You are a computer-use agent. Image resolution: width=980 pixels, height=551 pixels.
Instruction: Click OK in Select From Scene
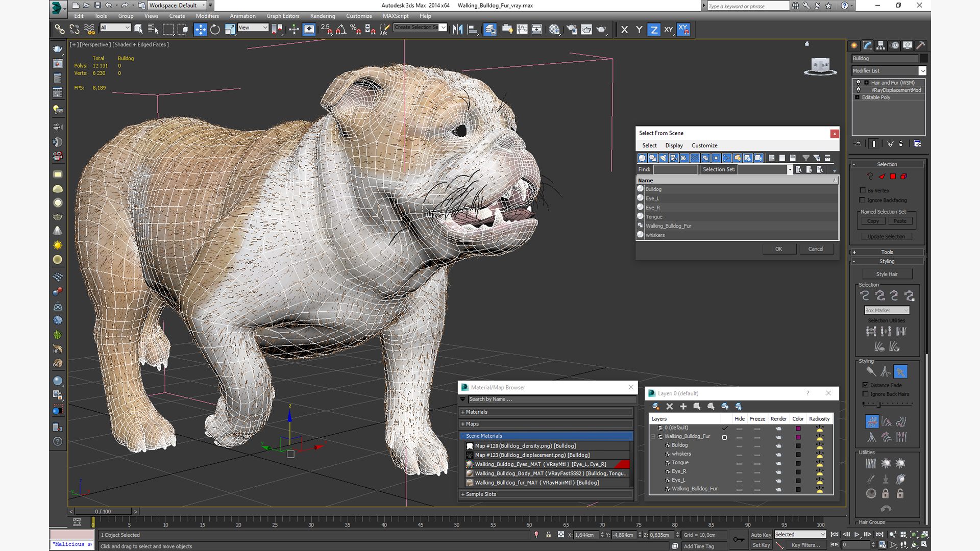[778, 249]
